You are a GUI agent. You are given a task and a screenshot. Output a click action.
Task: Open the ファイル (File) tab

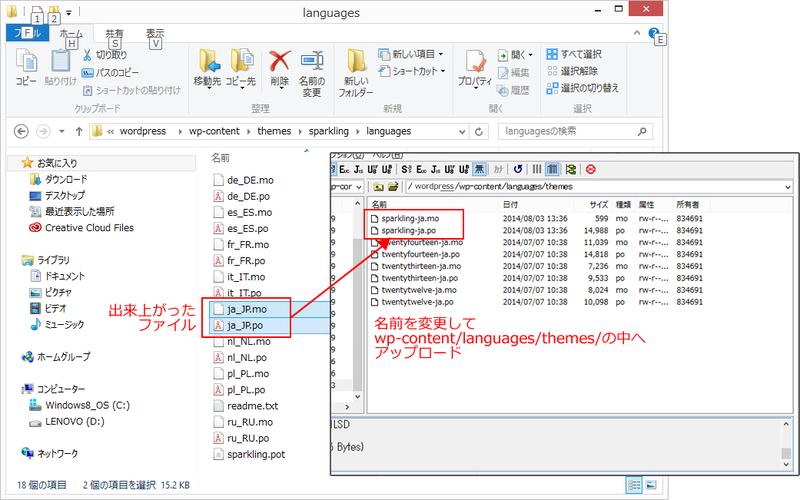click(27, 33)
